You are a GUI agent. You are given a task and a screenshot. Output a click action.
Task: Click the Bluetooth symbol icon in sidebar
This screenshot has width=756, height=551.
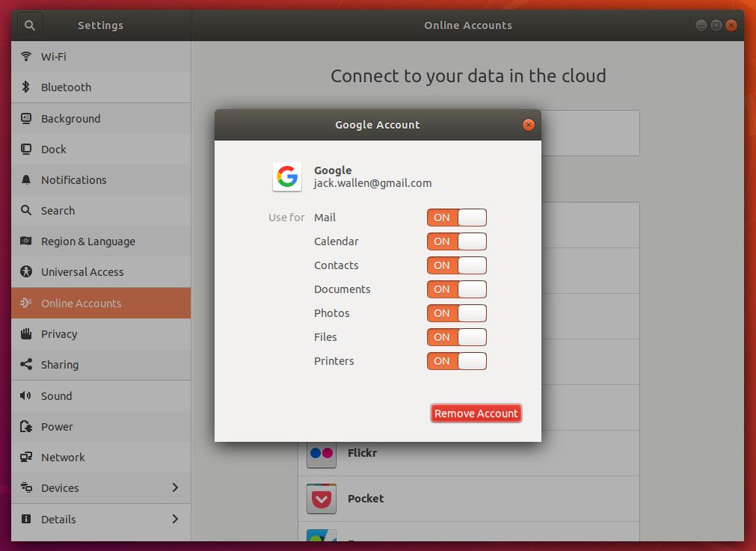coord(26,87)
